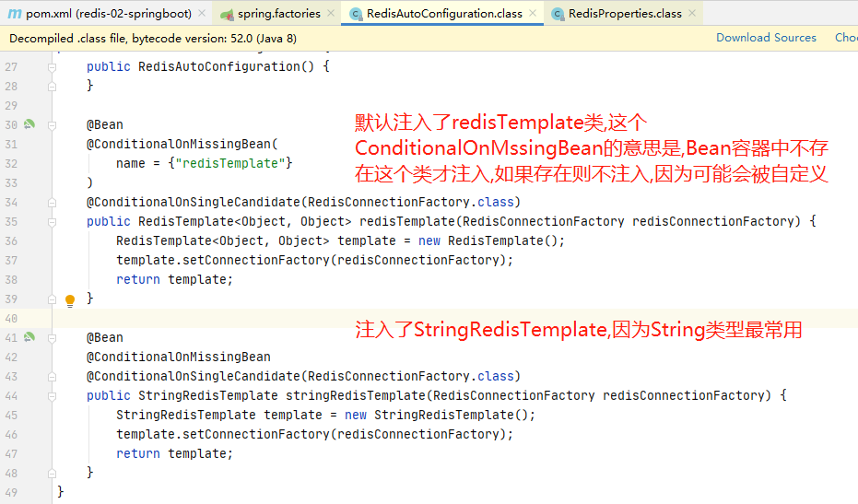This screenshot has width=858, height=504.
Task: Click the class icon on RedisProperties tab
Action: 558,14
